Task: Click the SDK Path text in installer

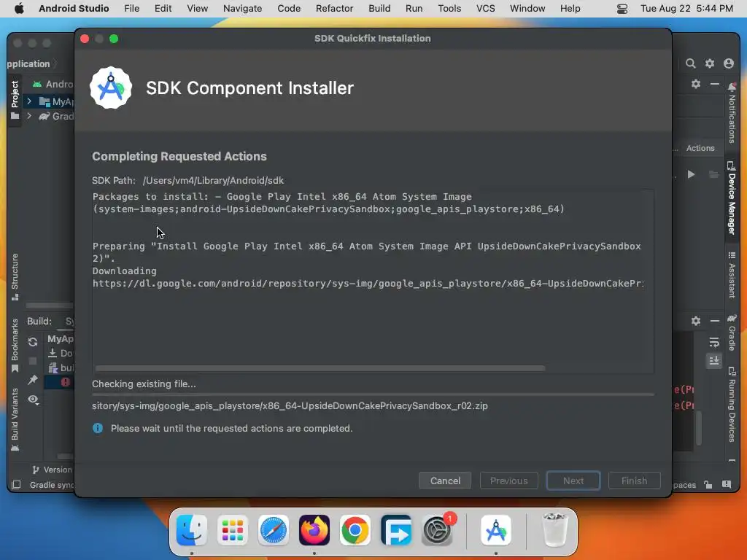Action: point(187,181)
